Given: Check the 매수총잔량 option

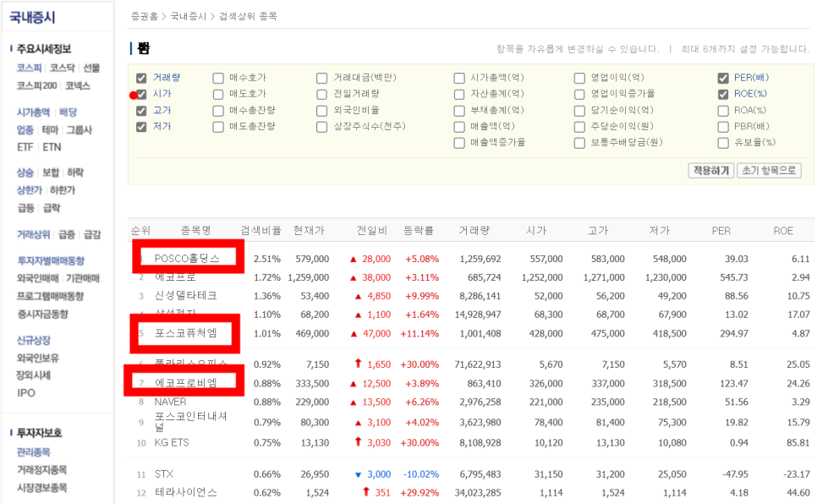Looking at the screenshot, I should [x=218, y=111].
